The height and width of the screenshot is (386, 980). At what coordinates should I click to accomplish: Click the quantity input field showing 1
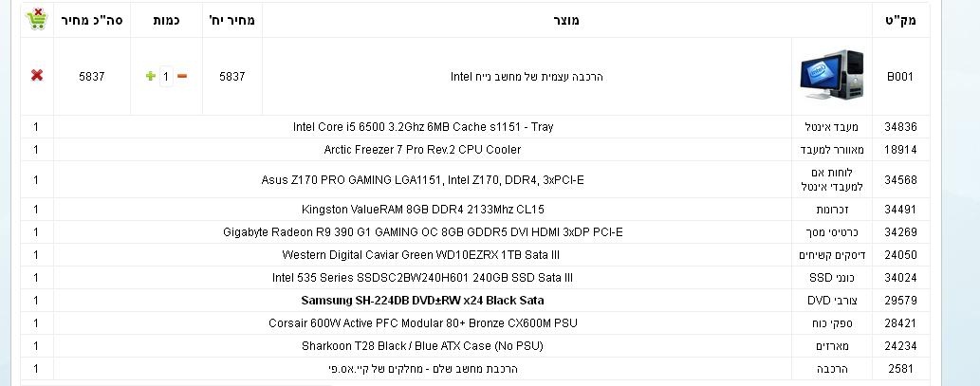[x=166, y=76]
